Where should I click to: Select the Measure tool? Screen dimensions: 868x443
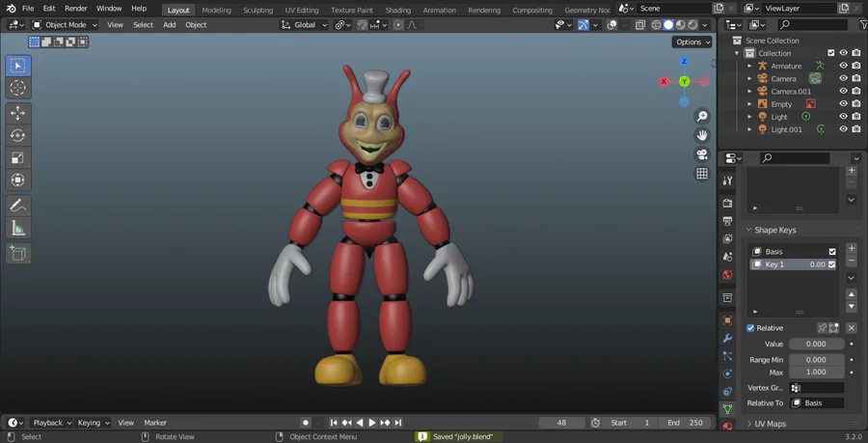click(x=18, y=228)
